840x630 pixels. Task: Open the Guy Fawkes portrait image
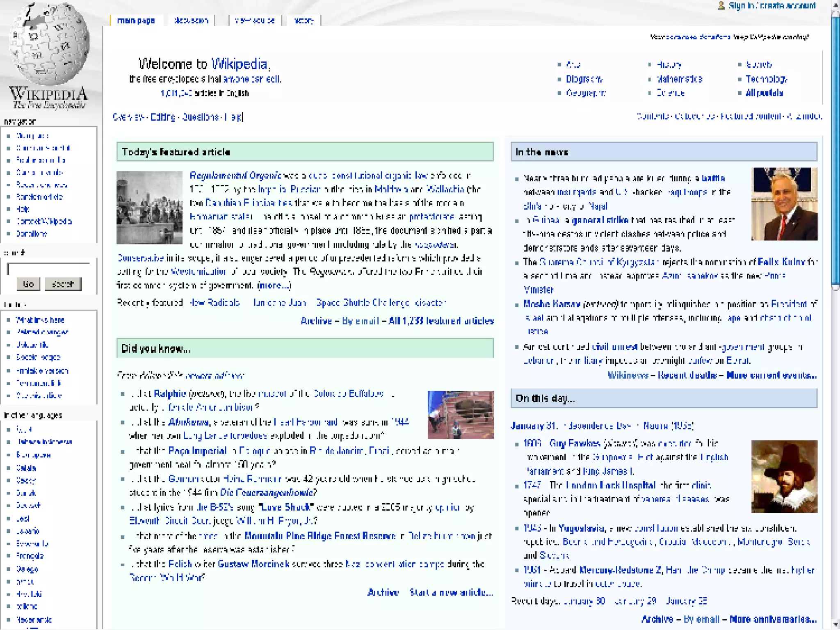click(x=784, y=476)
